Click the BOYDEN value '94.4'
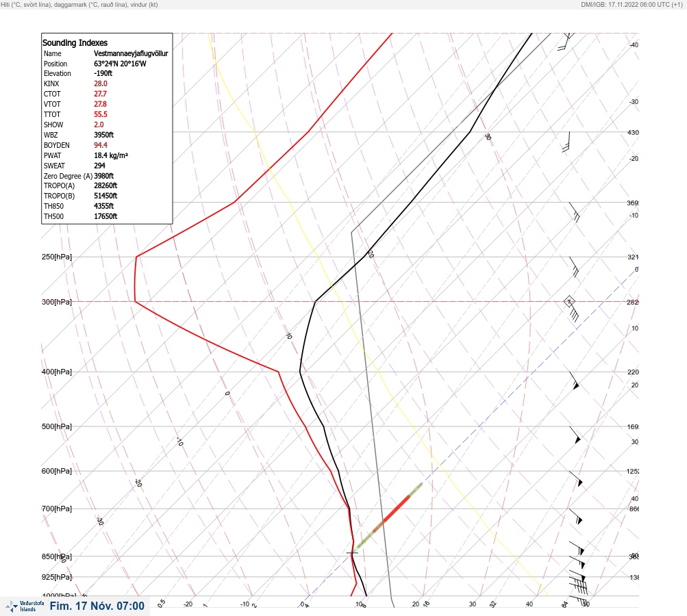Viewport: 687px width, 616px height. point(100,145)
